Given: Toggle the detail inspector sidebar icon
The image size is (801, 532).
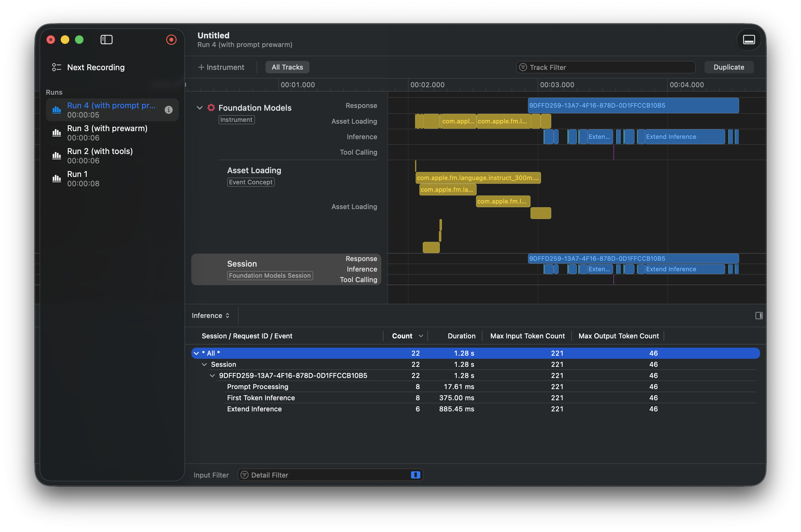Looking at the screenshot, I should pyautogui.click(x=759, y=315).
